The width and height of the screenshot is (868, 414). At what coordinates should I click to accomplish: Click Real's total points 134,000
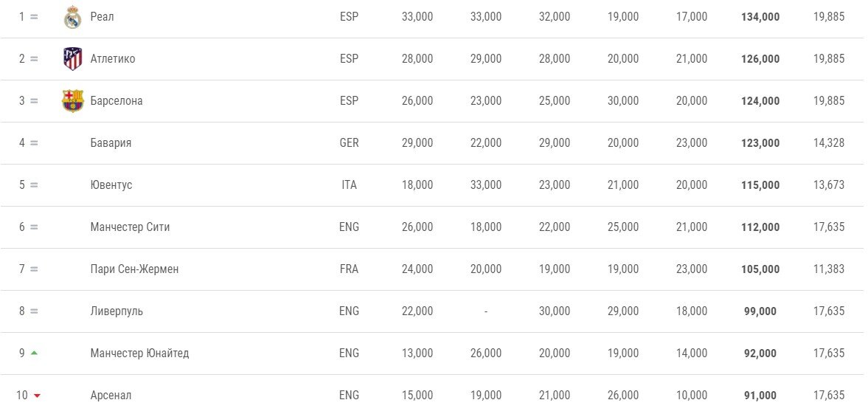[x=760, y=17]
